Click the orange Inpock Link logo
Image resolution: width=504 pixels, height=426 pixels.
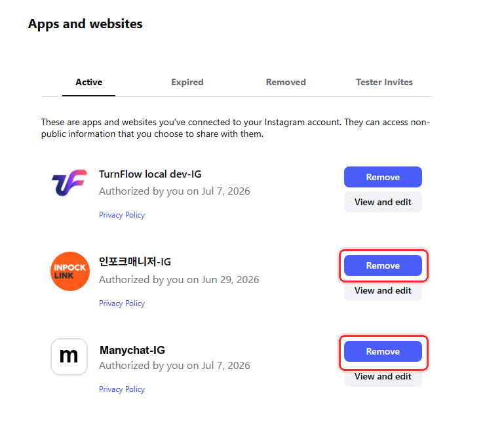pos(70,271)
